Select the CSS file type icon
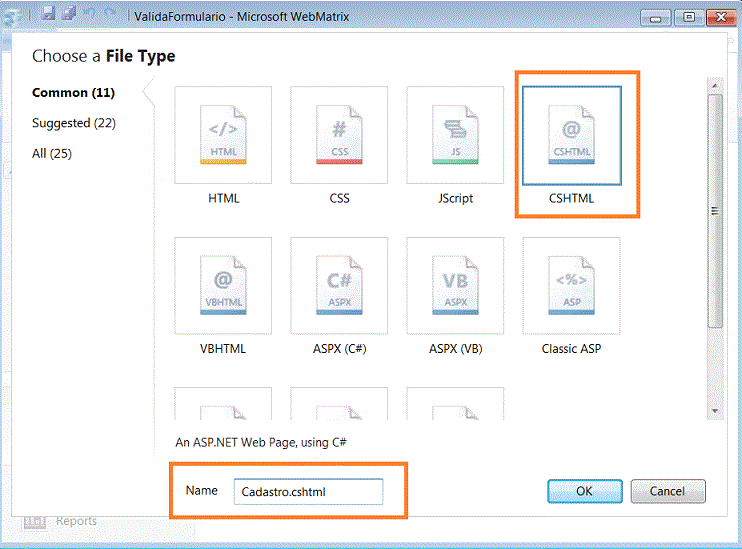Screen dimensions: 742x549 pyautogui.click(x=339, y=135)
